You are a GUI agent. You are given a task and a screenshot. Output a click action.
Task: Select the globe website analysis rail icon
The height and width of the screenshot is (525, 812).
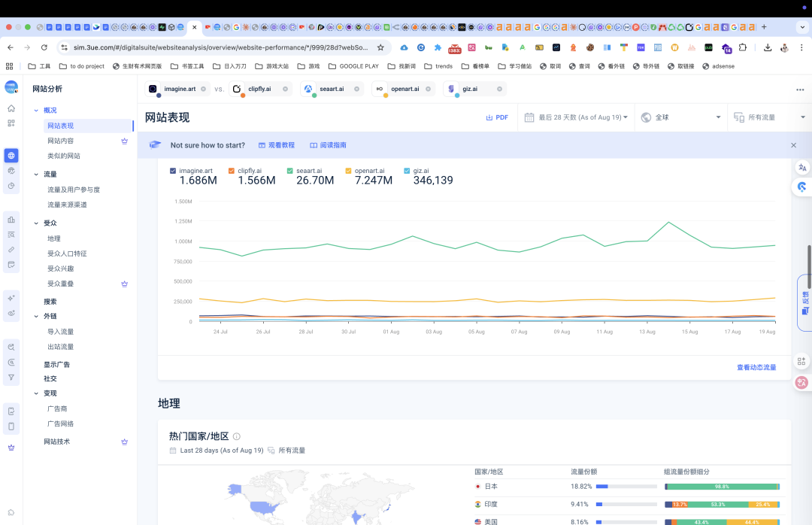click(11, 156)
